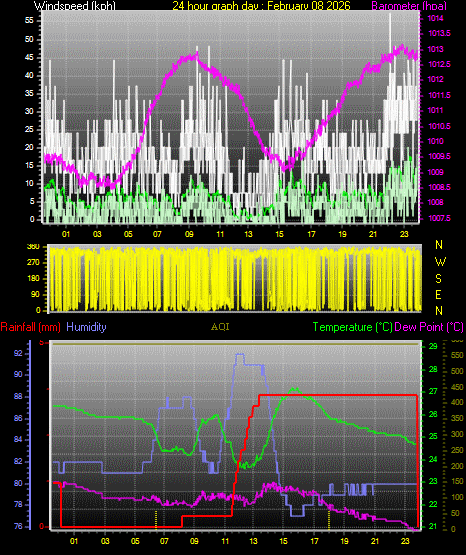The image size is (466, 555).
Task: Click hour 05 under the temperature chart
Action: click(135, 541)
